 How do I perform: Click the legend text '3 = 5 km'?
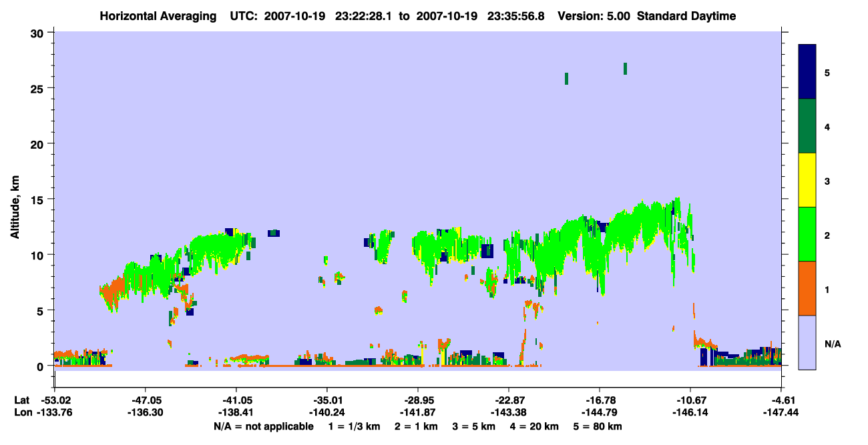475,426
